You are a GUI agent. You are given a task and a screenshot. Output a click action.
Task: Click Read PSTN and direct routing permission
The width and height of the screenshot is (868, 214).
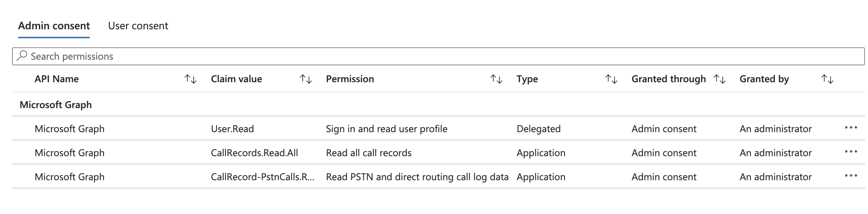tap(417, 177)
